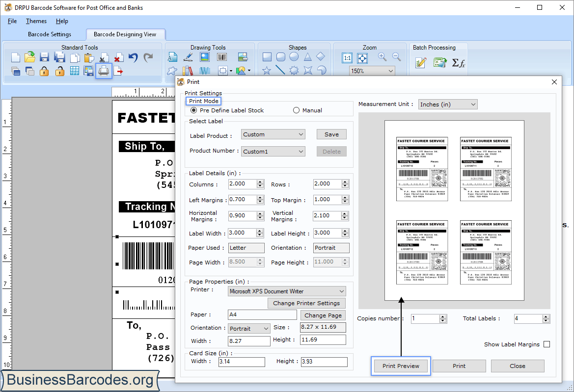Switch to the Barcode Settings tab

pos(50,34)
